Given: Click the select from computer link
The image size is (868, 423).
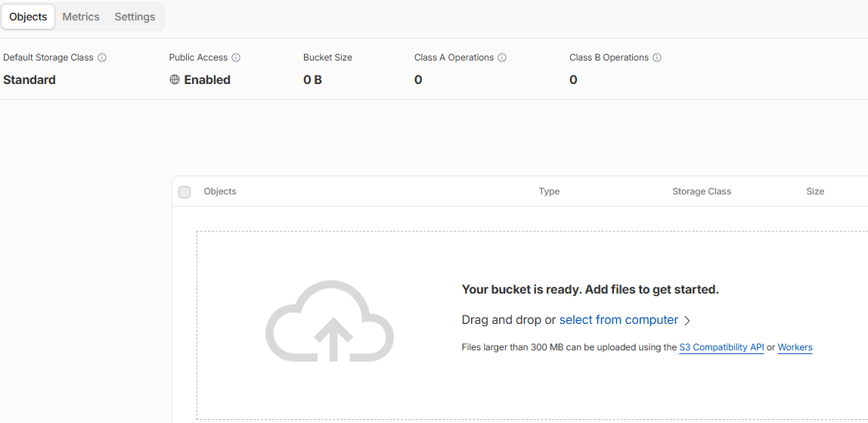Looking at the screenshot, I should coord(618,319).
